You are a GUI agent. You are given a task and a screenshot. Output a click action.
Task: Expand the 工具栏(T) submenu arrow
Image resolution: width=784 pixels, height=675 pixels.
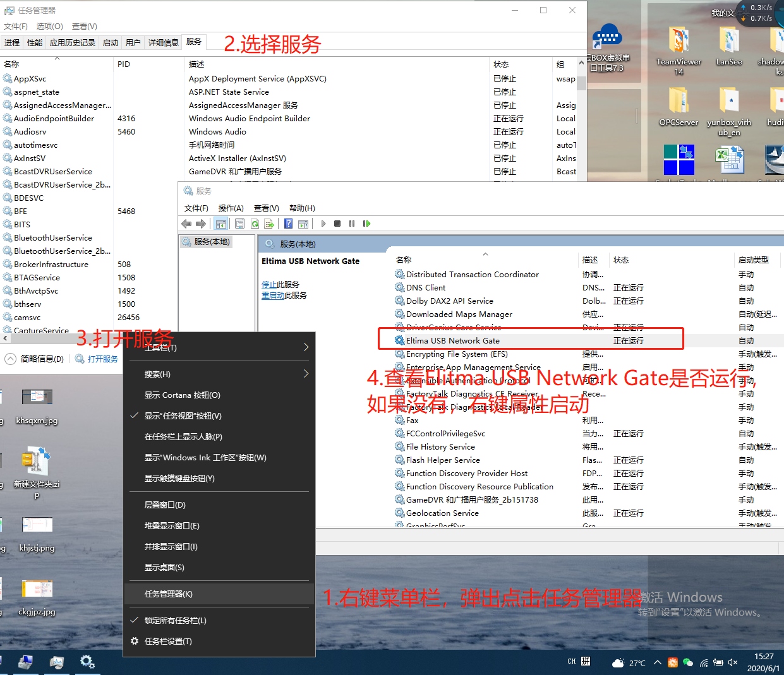(306, 347)
